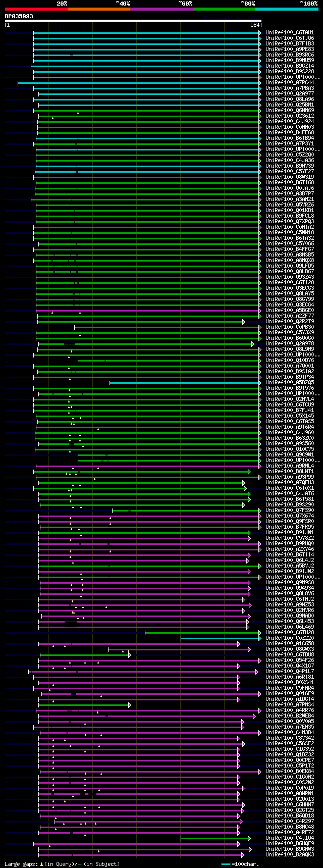
Task: Select hit label UniRef100_C6T0X1
Action: pyautogui.click(x=290, y=488)
